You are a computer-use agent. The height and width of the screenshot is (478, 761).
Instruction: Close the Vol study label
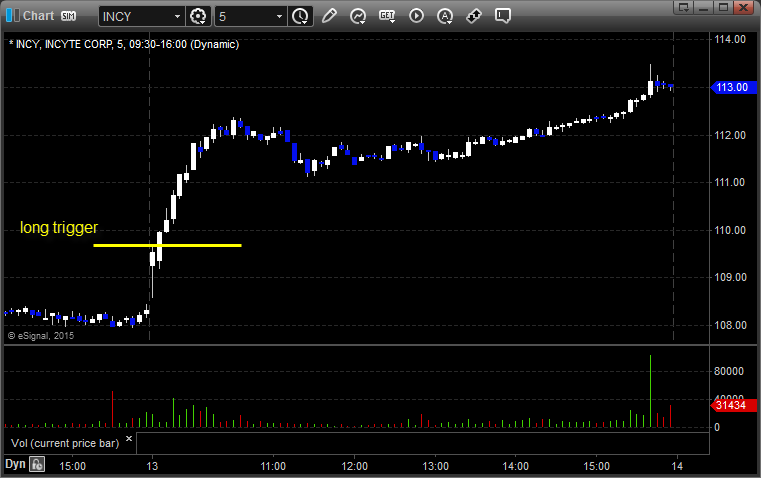point(129,439)
